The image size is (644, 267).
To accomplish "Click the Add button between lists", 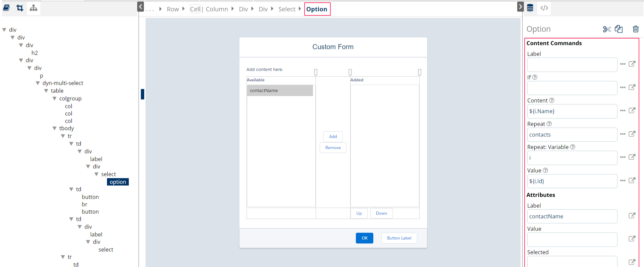I will click(333, 136).
